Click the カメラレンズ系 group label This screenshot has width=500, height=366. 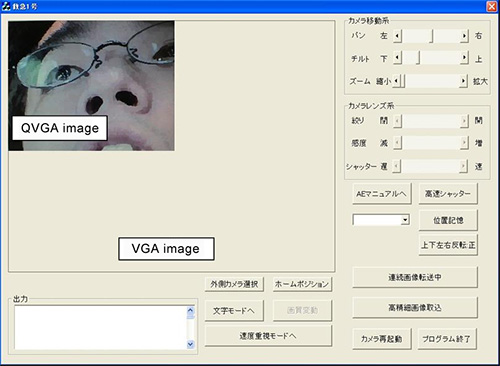pos(371,106)
